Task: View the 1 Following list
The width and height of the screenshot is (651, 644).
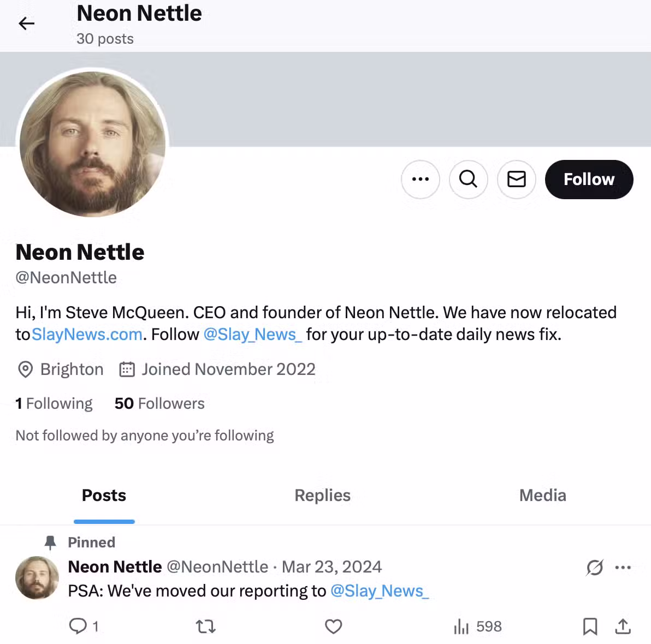Action: [54, 403]
